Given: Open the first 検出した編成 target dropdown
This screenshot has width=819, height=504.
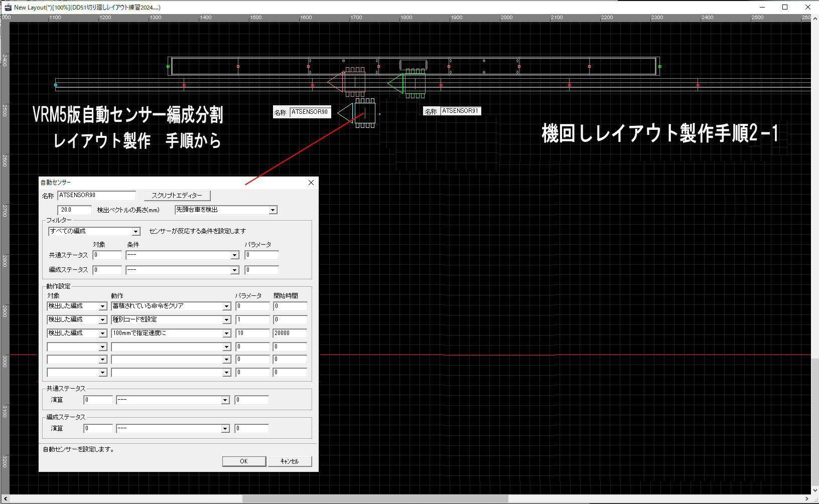Looking at the screenshot, I should point(103,306).
